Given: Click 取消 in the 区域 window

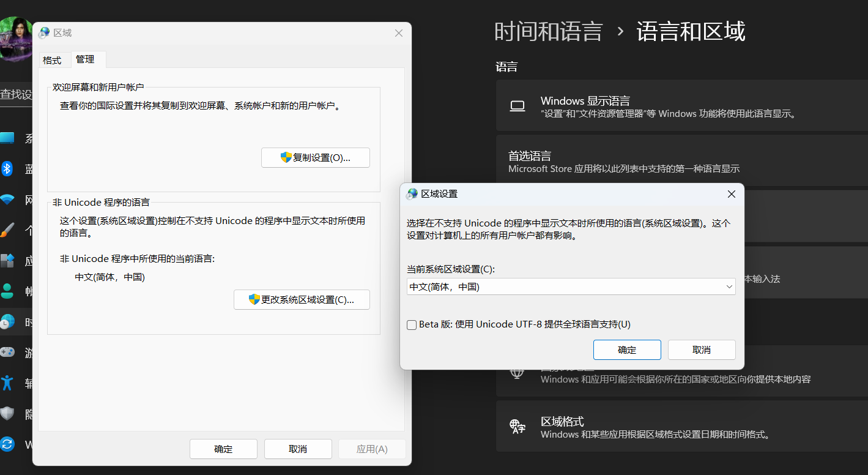Looking at the screenshot, I should tap(298, 449).
